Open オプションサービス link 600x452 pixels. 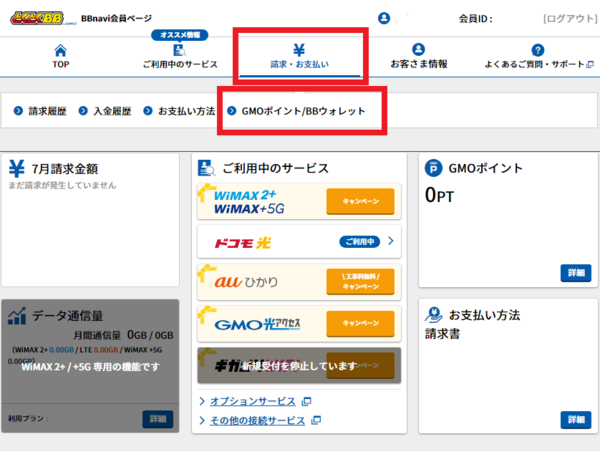pos(254,401)
